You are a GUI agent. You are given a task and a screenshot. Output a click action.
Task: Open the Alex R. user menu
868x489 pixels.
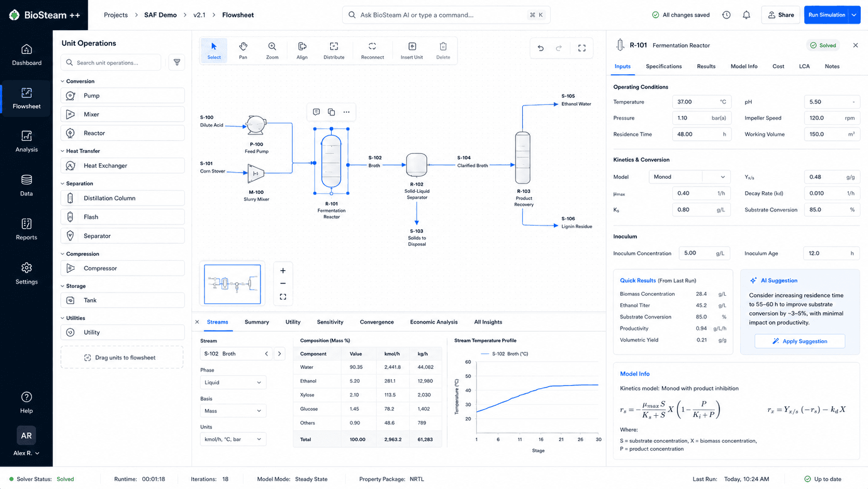26,453
